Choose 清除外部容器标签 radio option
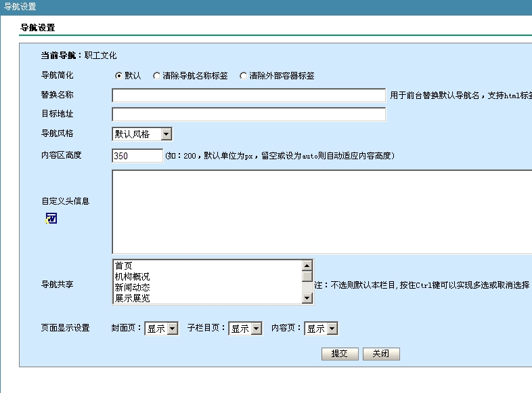This screenshot has width=532, height=393. [244, 76]
